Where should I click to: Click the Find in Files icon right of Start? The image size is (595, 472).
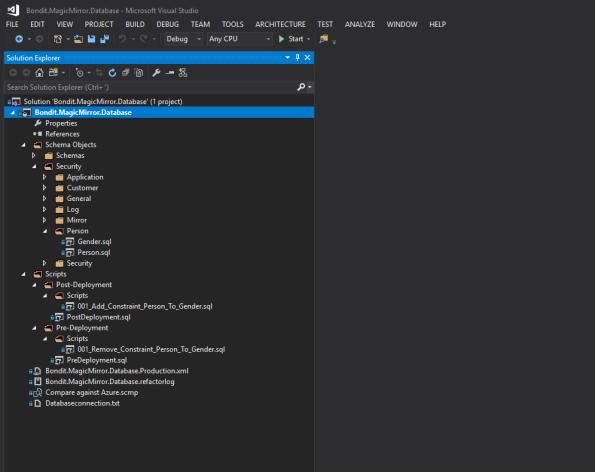pyautogui.click(x=324, y=39)
